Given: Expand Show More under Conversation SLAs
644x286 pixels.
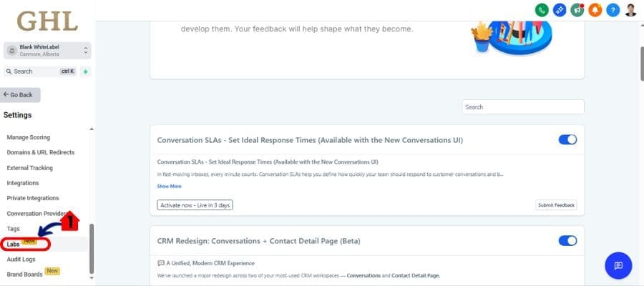Looking at the screenshot, I should pyautogui.click(x=169, y=186).
